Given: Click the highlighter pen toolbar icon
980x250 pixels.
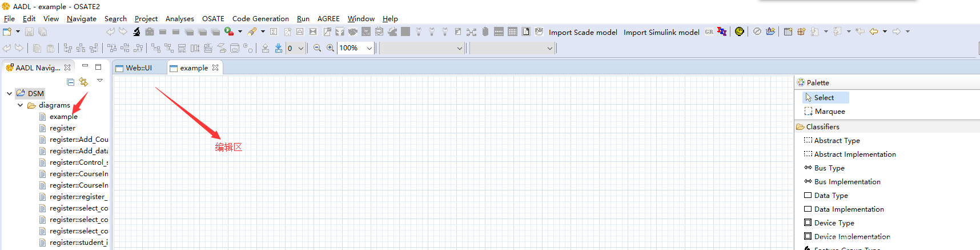Looking at the screenshot, I should 252,31.
